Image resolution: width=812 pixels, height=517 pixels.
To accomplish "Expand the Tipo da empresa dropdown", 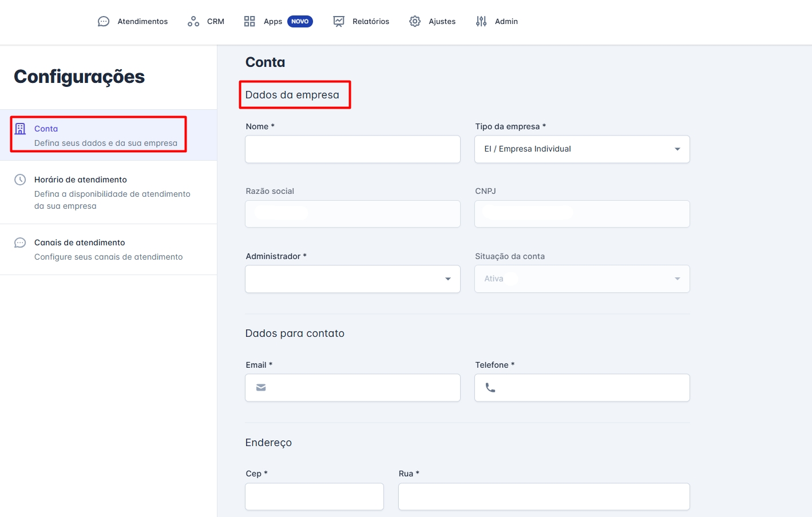I will pyautogui.click(x=582, y=149).
